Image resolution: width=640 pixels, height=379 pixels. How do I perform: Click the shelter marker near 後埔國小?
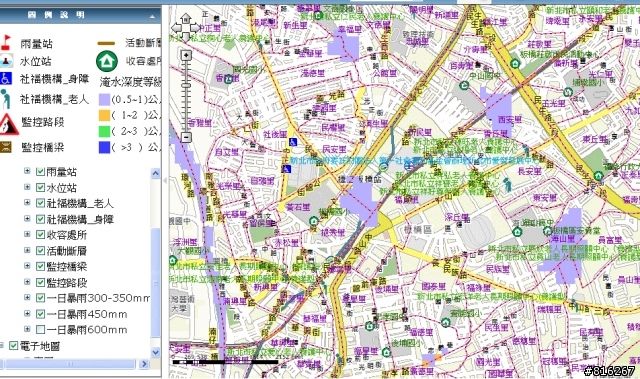(386, 351)
